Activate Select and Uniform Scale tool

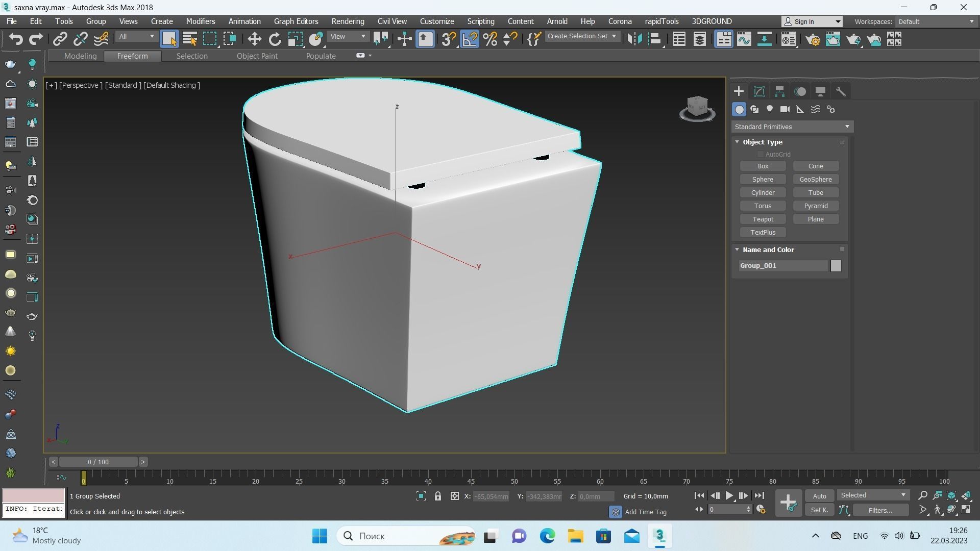(295, 39)
